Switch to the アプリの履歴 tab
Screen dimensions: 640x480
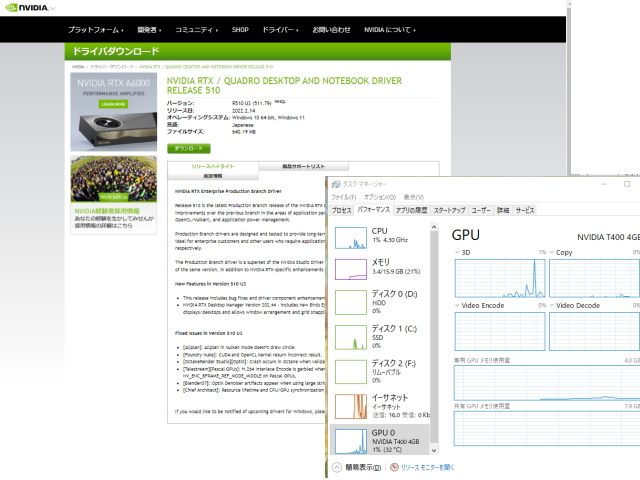point(411,210)
